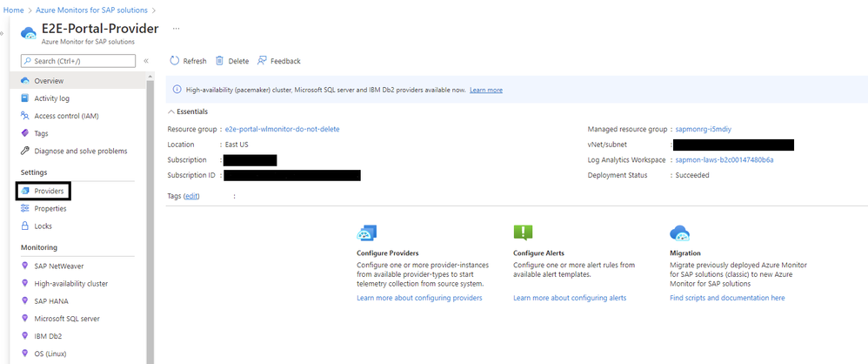Open managed resource group sapmonrg-i5mdiy link
Image resolution: width=868 pixels, height=364 pixels.
tap(704, 129)
